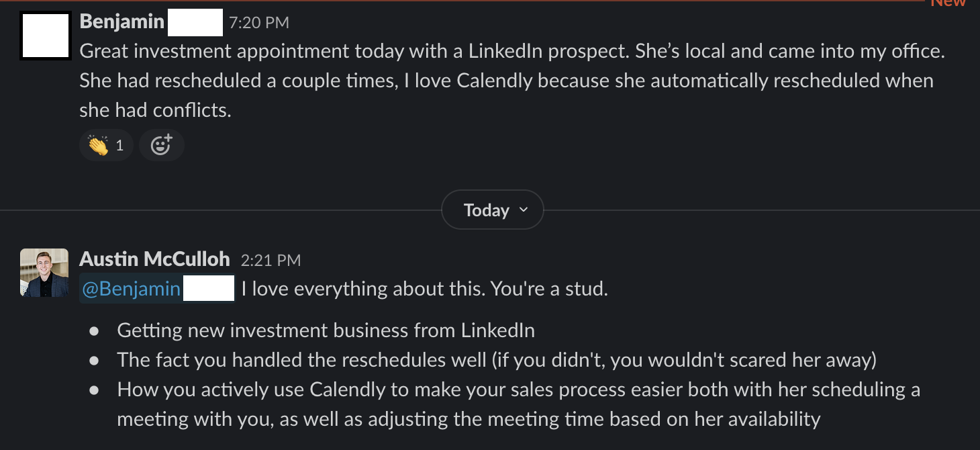This screenshot has width=980, height=450.
Task: Click Benjamin's Great investment appointment message
Action: (x=512, y=81)
